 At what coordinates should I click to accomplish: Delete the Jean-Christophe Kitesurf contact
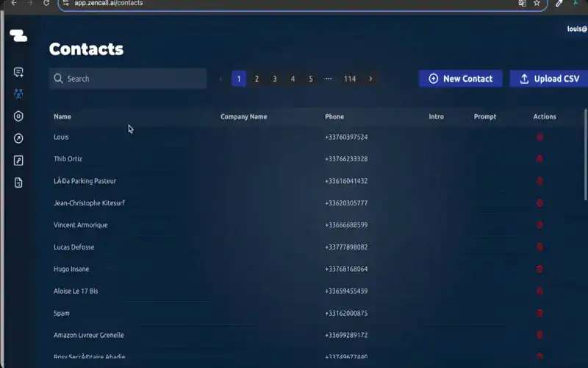539,203
